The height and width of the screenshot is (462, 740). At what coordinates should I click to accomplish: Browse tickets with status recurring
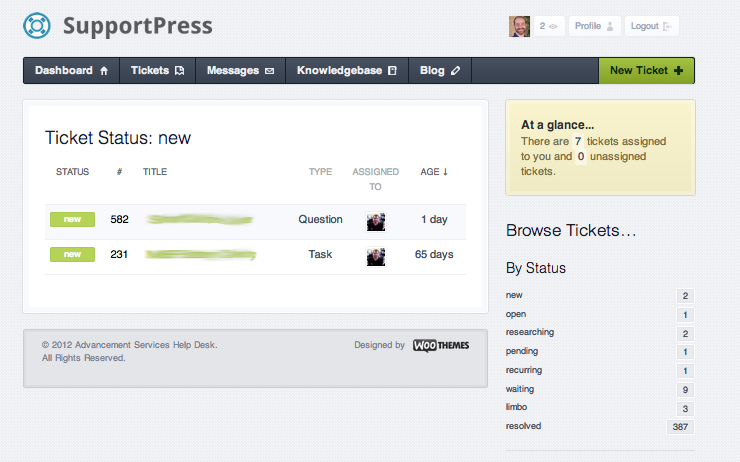(524, 370)
